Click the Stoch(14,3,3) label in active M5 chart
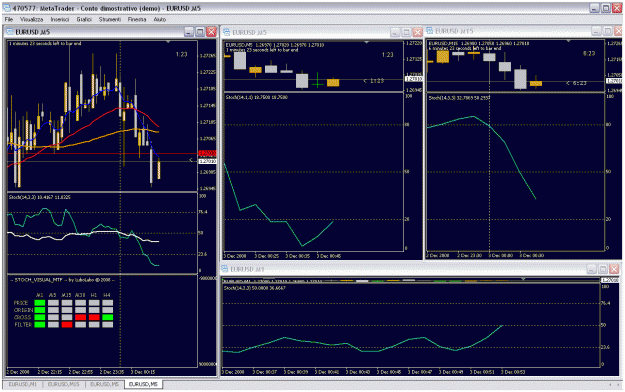This screenshot has width=625, height=392. coord(39,197)
